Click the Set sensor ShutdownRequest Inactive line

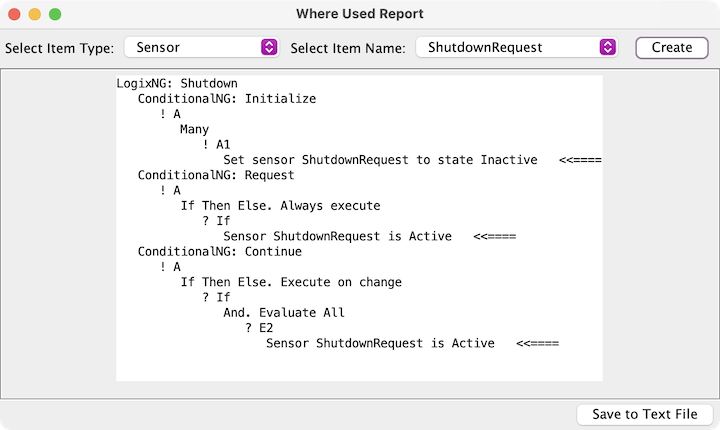pyautogui.click(x=380, y=160)
